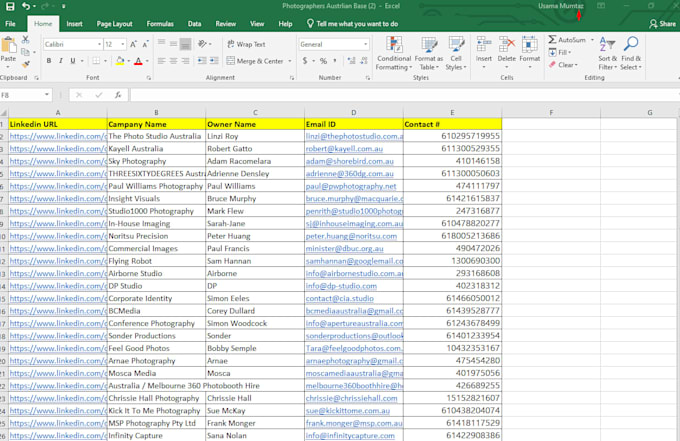Click Insert Function fx icon
680x441 pixels.
tap(118, 95)
